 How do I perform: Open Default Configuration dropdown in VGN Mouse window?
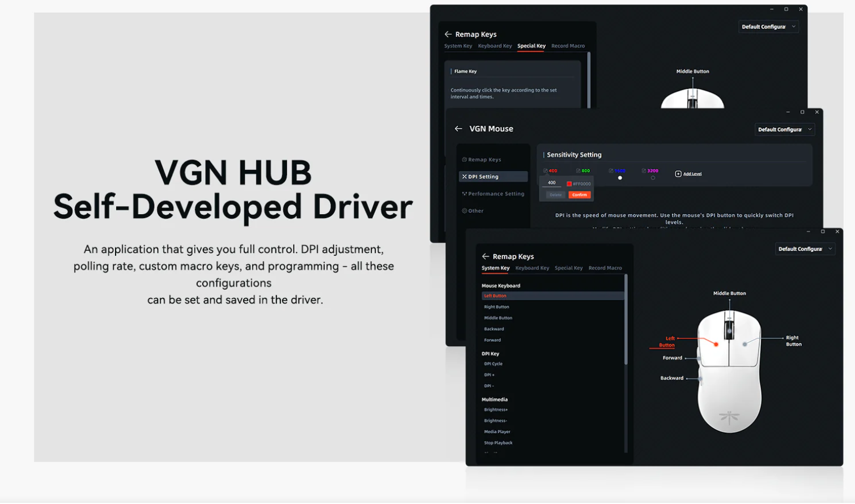click(785, 130)
